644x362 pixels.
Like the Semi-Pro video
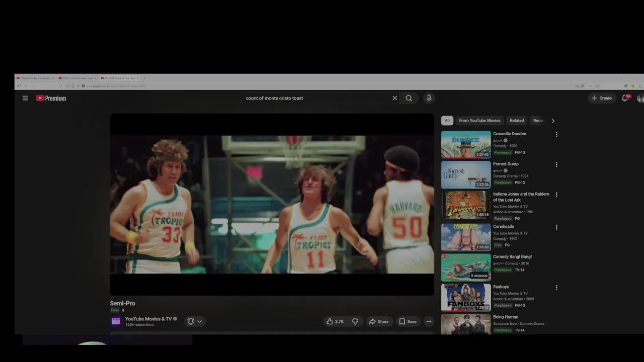tap(335, 321)
